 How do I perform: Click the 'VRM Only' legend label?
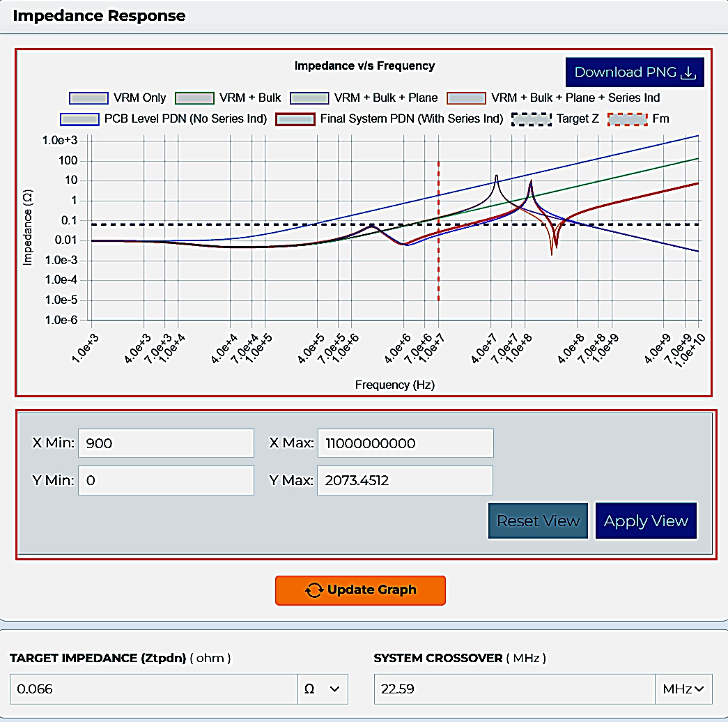139,98
